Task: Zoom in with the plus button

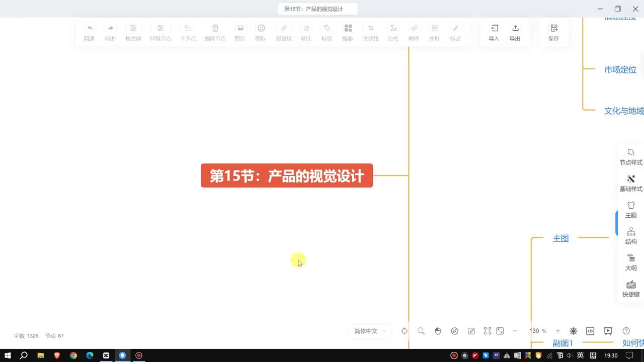Action: (x=558, y=331)
